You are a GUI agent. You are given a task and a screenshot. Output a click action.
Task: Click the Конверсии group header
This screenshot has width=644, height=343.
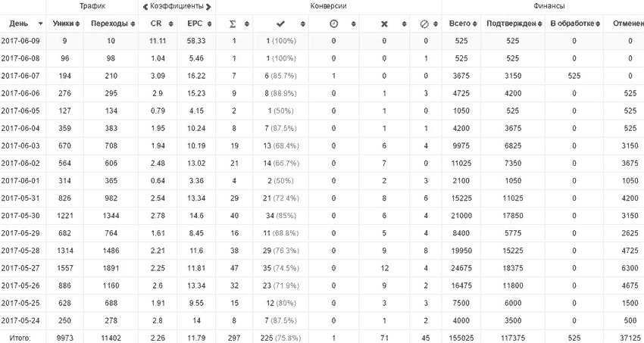tap(329, 6)
